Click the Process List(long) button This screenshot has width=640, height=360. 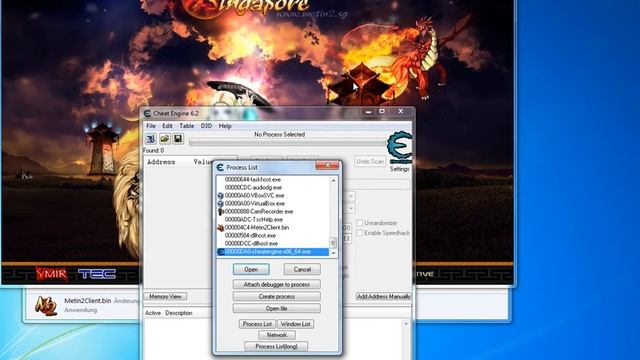(x=276, y=346)
